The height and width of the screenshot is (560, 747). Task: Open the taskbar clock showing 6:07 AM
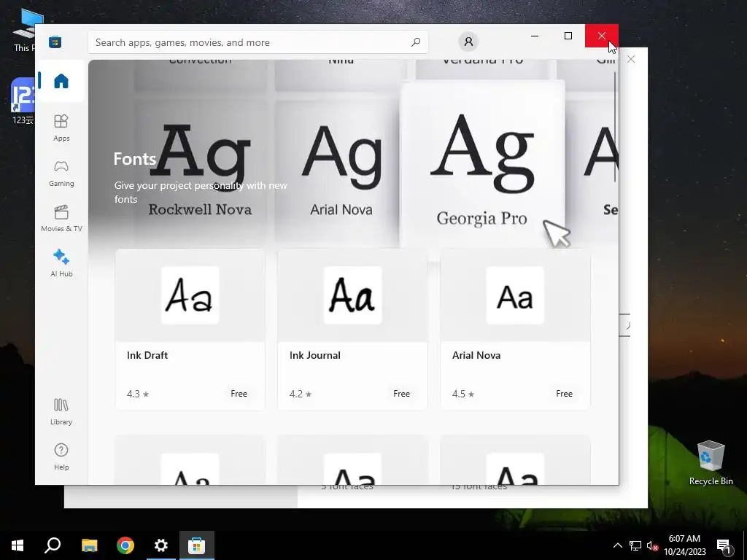[684, 545]
